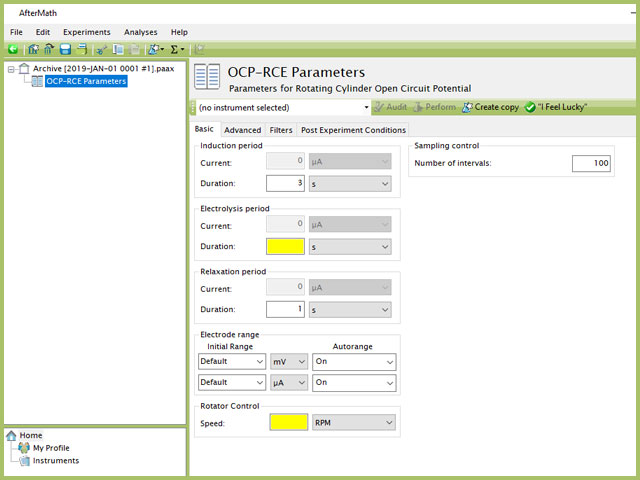Click the yellow Electrolysis Duration field
The width and height of the screenshot is (640, 480).
(285, 247)
